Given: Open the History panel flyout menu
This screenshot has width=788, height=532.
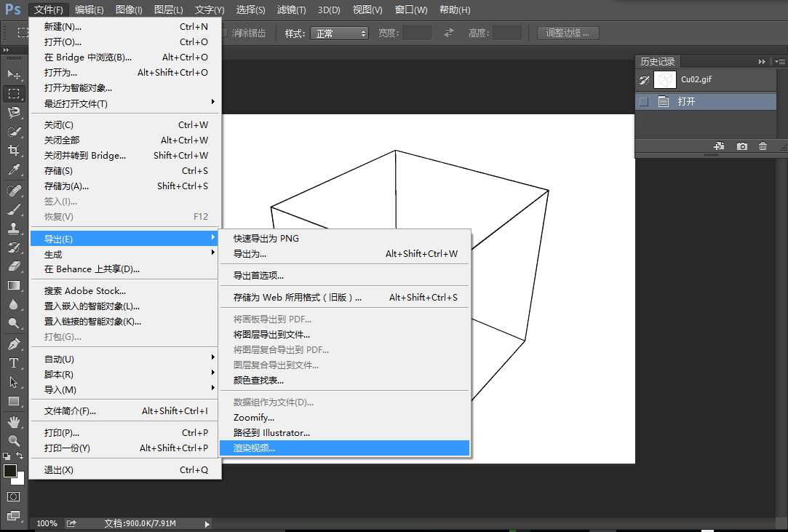Looking at the screenshot, I should click(x=779, y=62).
